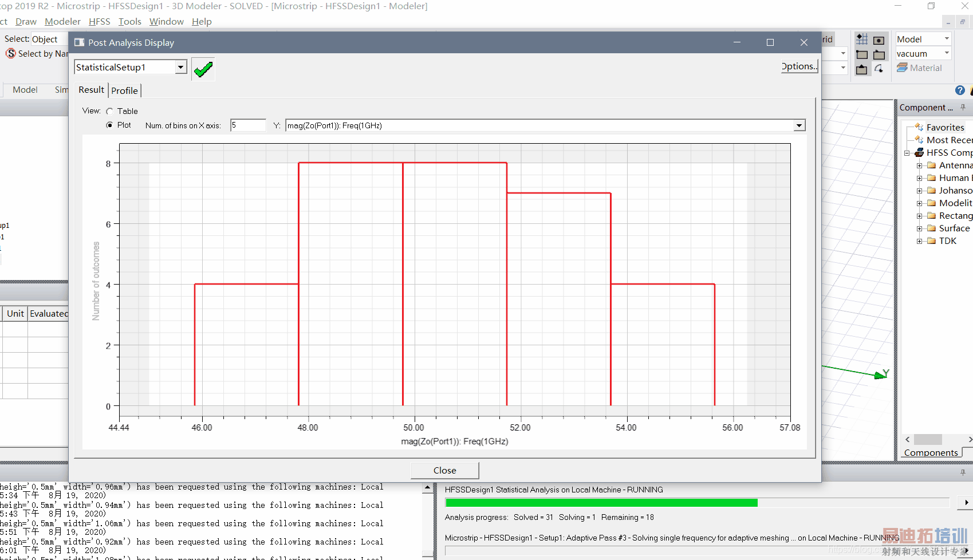Expand the Surface tree node
Image resolution: width=973 pixels, height=560 pixels.
click(920, 228)
